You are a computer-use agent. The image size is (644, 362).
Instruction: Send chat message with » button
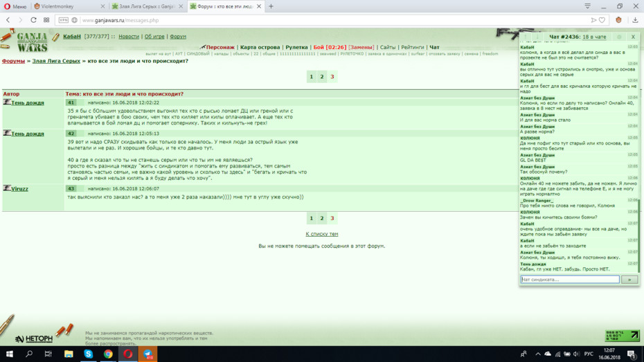629,280
